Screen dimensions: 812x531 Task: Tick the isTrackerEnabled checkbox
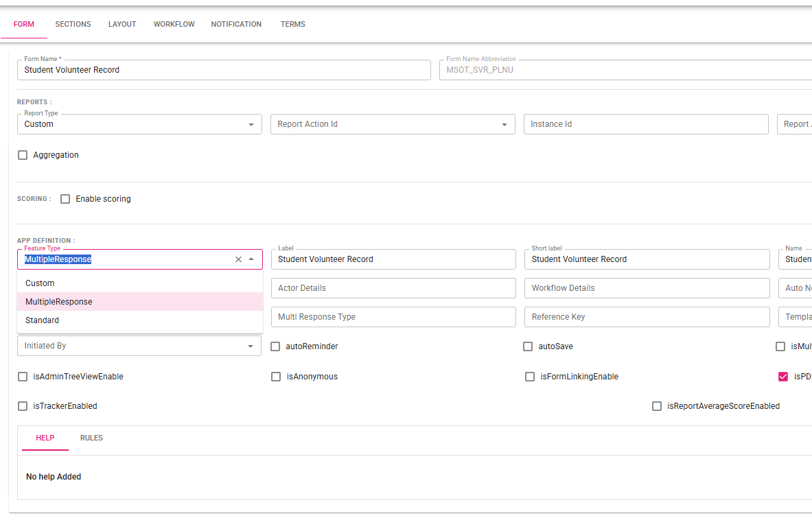[x=23, y=406]
